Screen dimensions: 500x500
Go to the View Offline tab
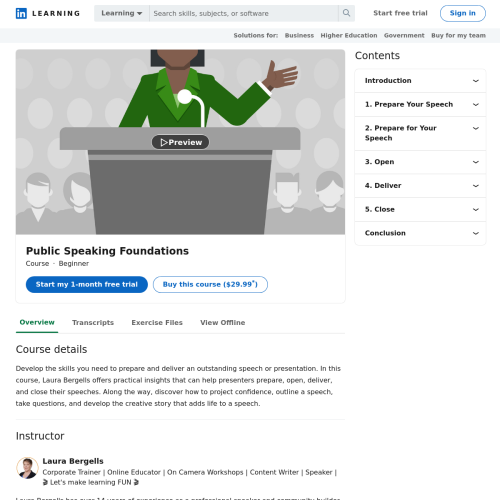pos(223,323)
